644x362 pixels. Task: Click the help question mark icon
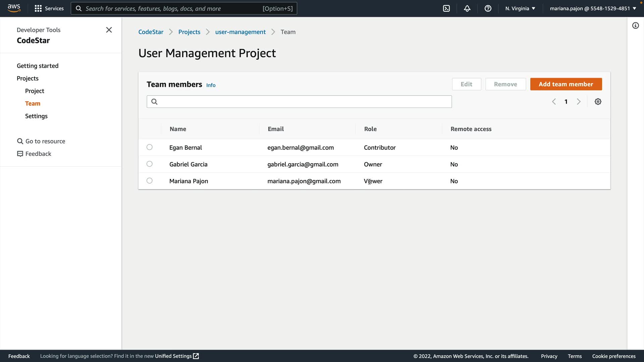tap(488, 8)
